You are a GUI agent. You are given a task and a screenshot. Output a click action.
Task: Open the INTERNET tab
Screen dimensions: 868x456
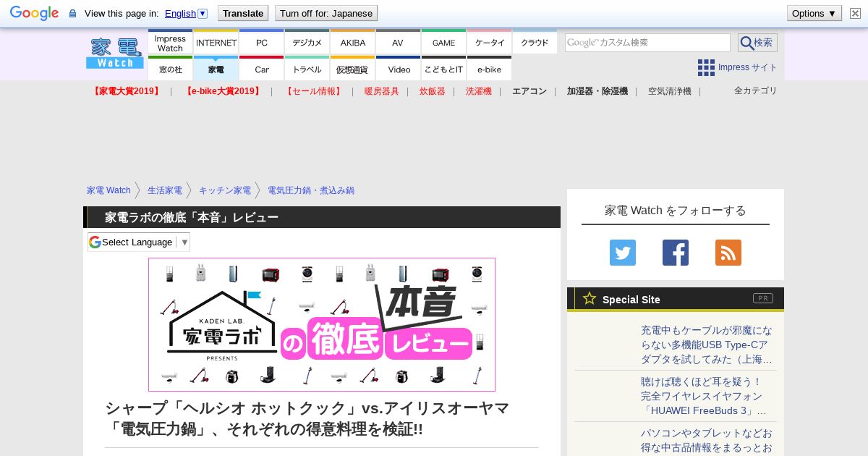coord(216,43)
